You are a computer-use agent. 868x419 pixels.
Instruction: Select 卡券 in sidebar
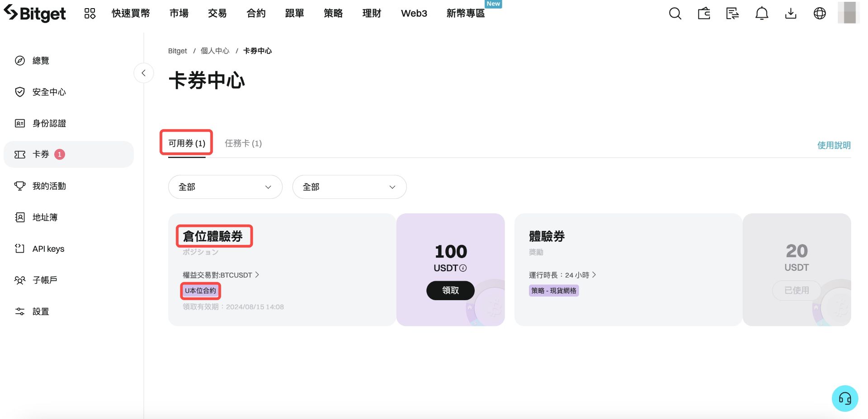coord(69,155)
